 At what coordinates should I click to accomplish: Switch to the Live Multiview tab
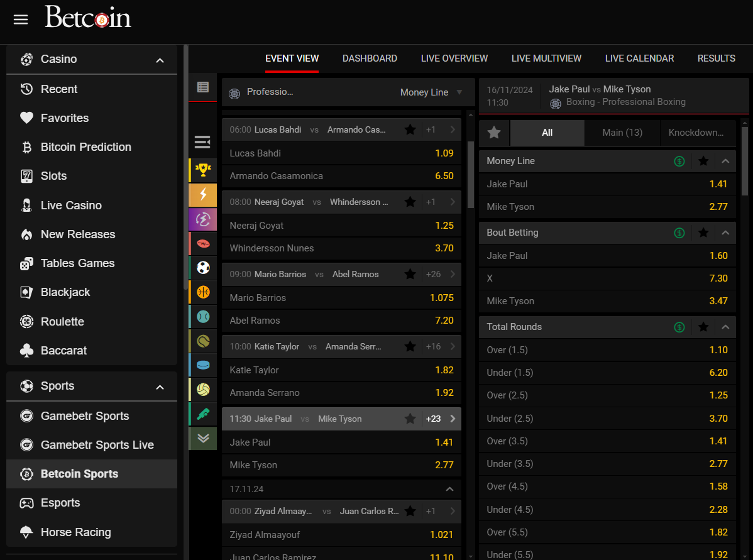click(546, 58)
